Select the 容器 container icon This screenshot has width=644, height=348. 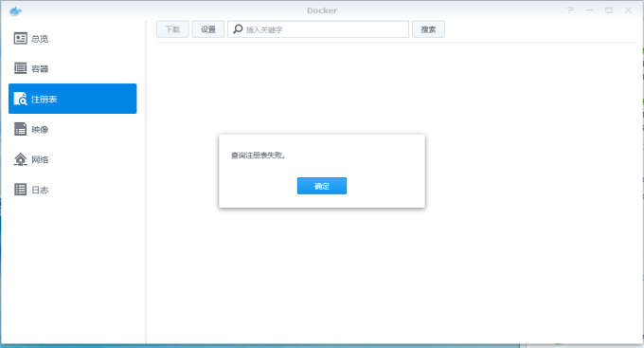point(20,68)
